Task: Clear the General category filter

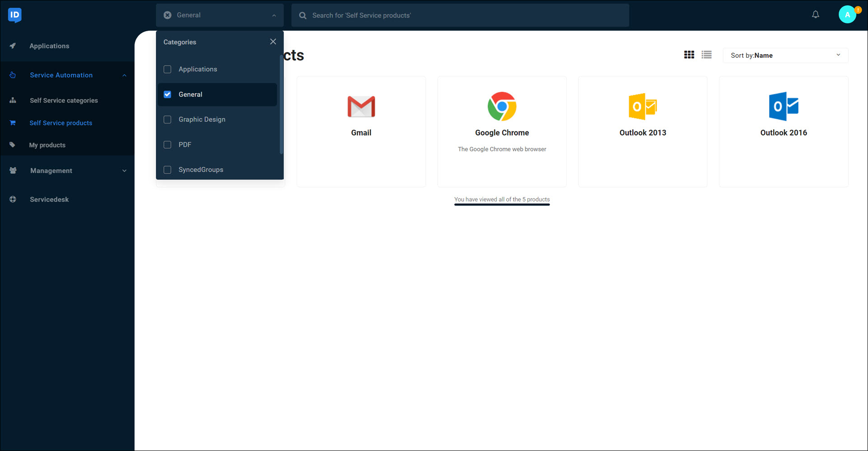Action: (168, 15)
